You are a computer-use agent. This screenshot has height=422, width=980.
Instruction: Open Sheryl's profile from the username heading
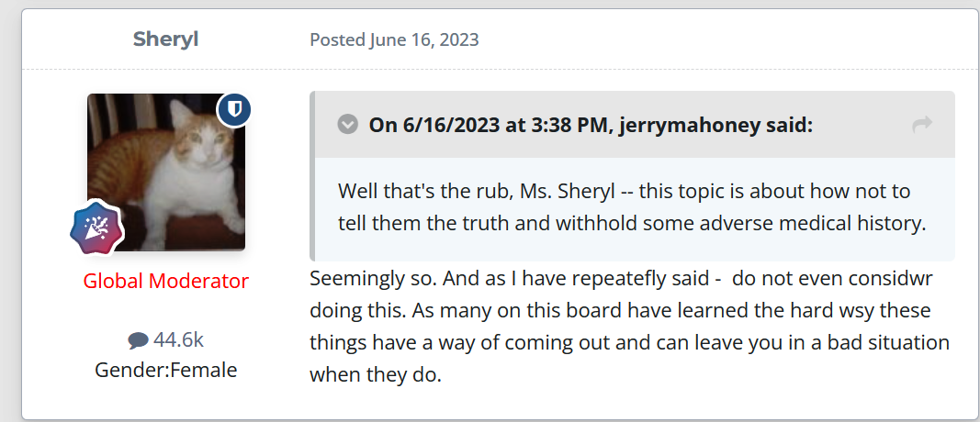tap(165, 39)
